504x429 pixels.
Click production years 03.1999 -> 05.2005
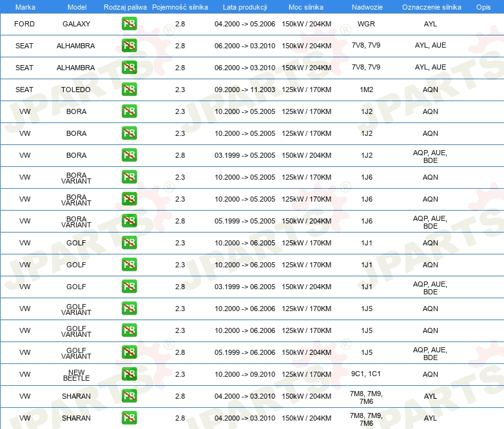pyautogui.click(x=245, y=155)
